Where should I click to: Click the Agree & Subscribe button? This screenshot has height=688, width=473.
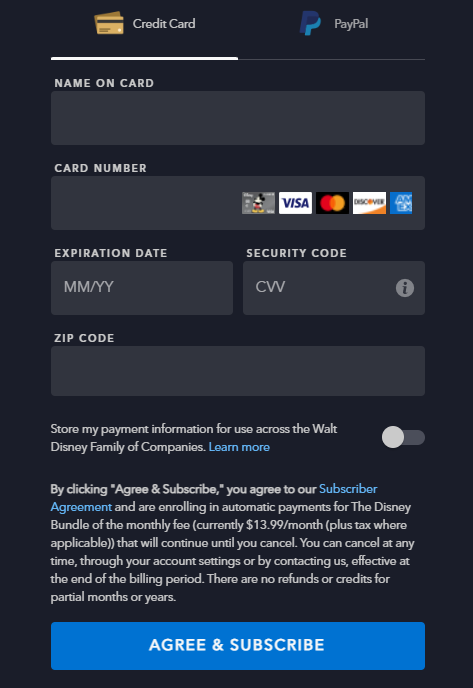click(x=238, y=645)
